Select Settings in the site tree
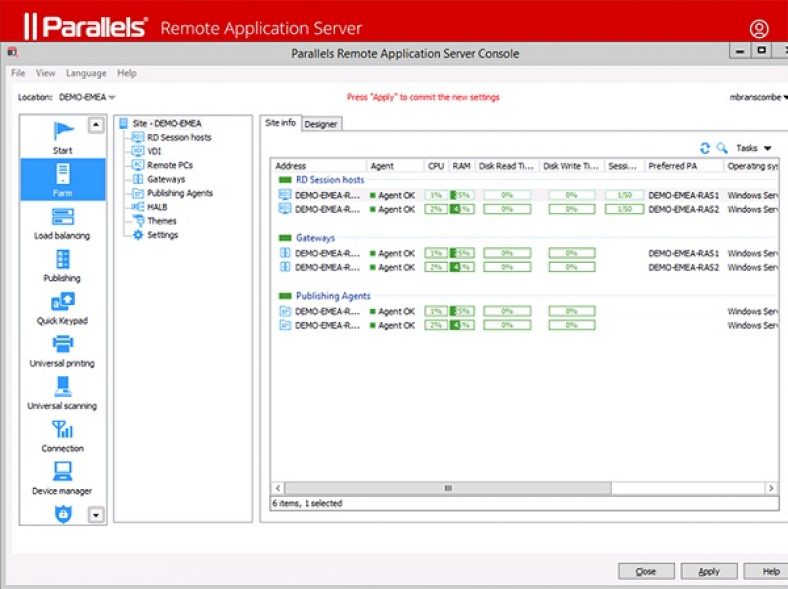 point(155,235)
